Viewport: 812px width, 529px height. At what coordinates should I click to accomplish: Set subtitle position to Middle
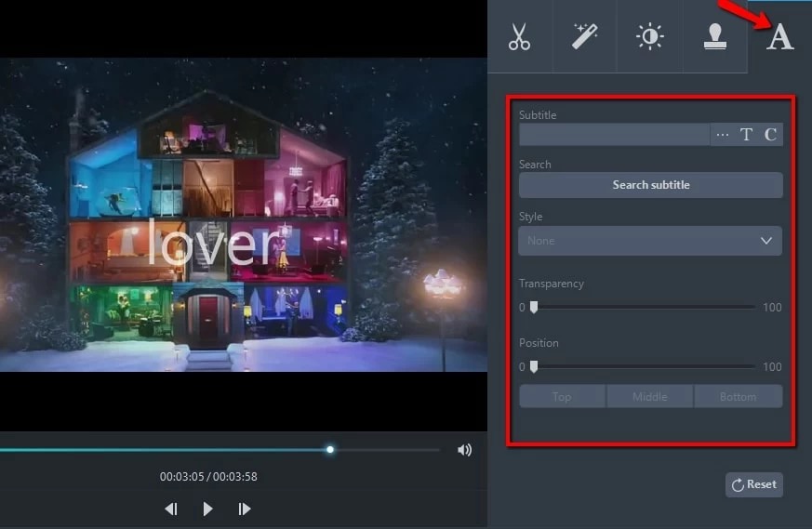650,396
